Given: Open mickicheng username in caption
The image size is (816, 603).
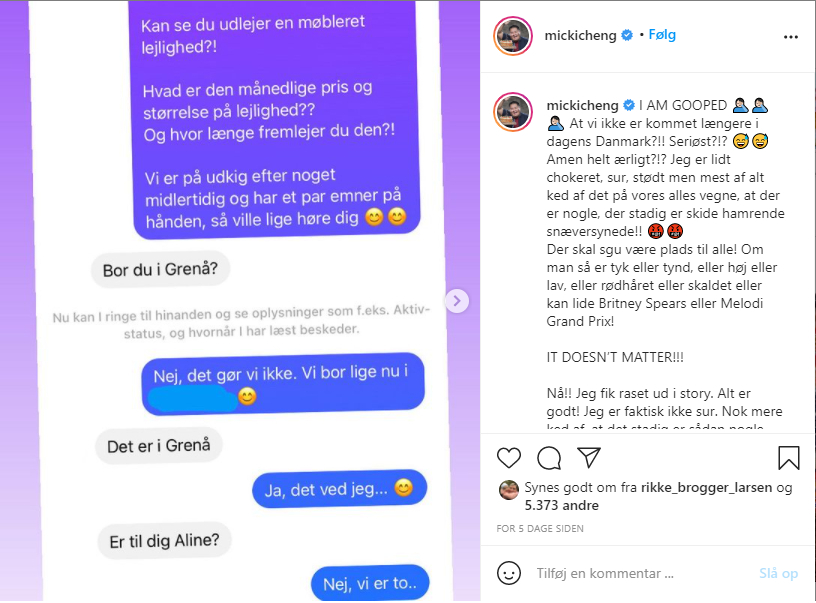Looking at the screenshot, I should (x=582, y=106).
